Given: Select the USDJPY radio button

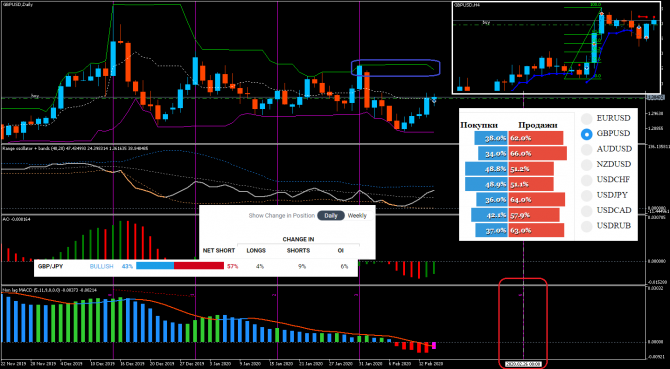Looking at the screenshot, I should tap(587, 195).
